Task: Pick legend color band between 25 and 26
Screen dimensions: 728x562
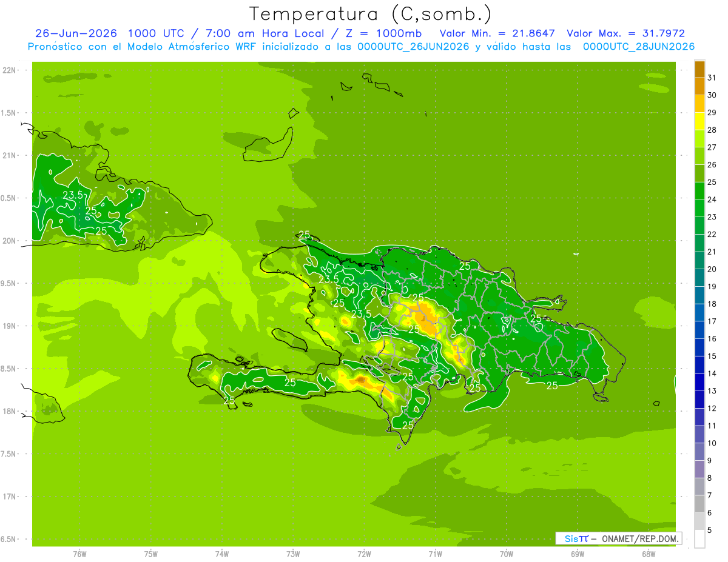Action: point(699,173)
